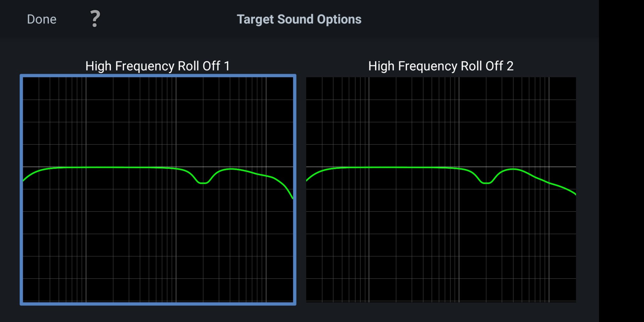This screenshot has width=644, height=322.
Task: Click the "High Frequency Roll Off 1" label
Action: pos(158,66)
